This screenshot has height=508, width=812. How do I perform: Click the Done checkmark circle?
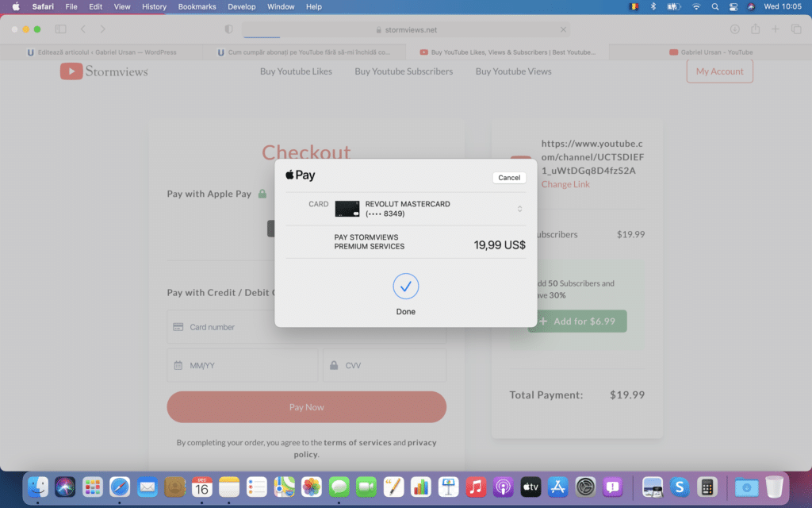[405, 286]
